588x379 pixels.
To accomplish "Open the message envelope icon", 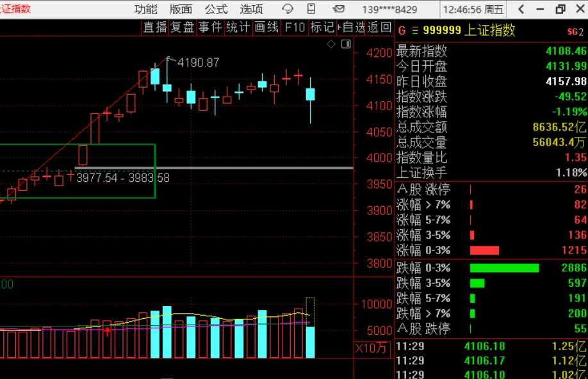I will [338, 8].
